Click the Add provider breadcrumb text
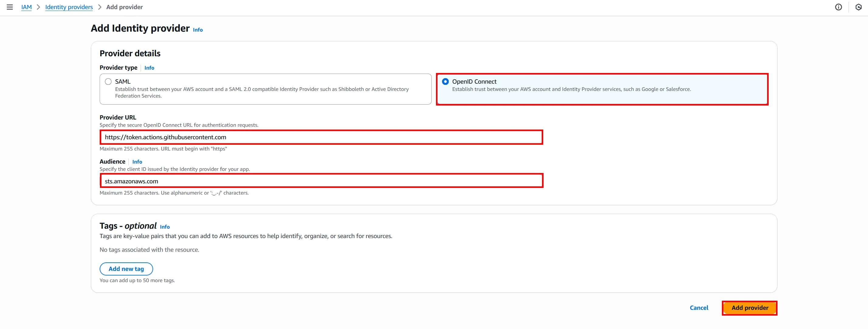Viewport: 868px width, 329px height. tap(124, 7)
